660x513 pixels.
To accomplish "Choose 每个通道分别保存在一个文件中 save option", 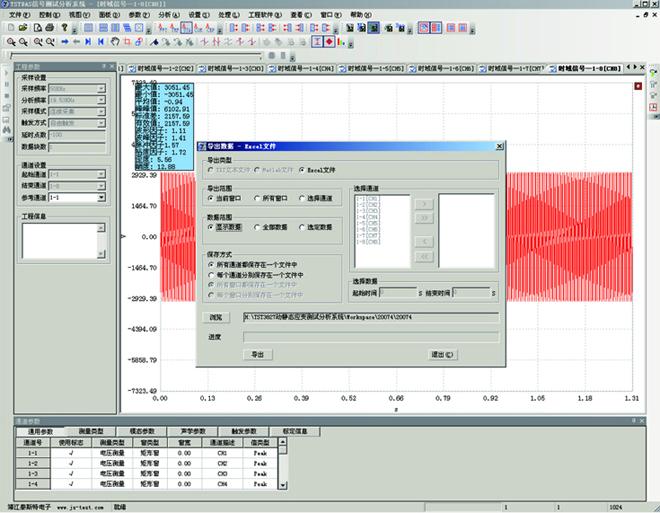I will (210, 275).
